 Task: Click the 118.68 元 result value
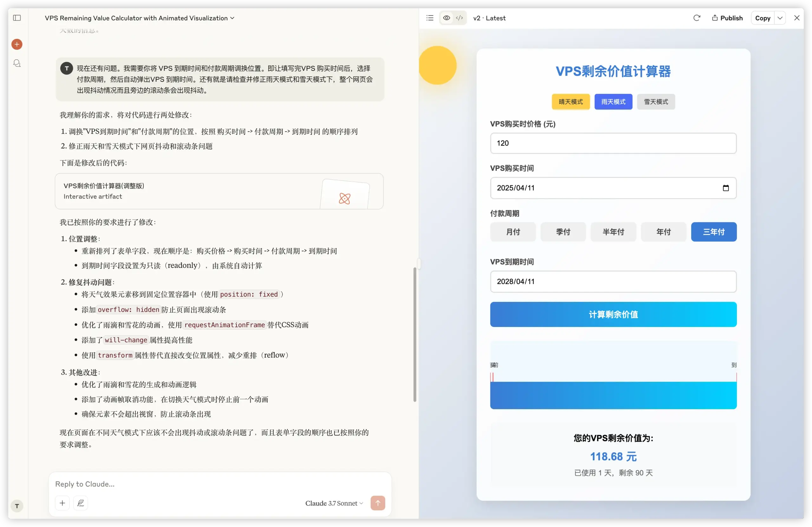pos(613,456)
